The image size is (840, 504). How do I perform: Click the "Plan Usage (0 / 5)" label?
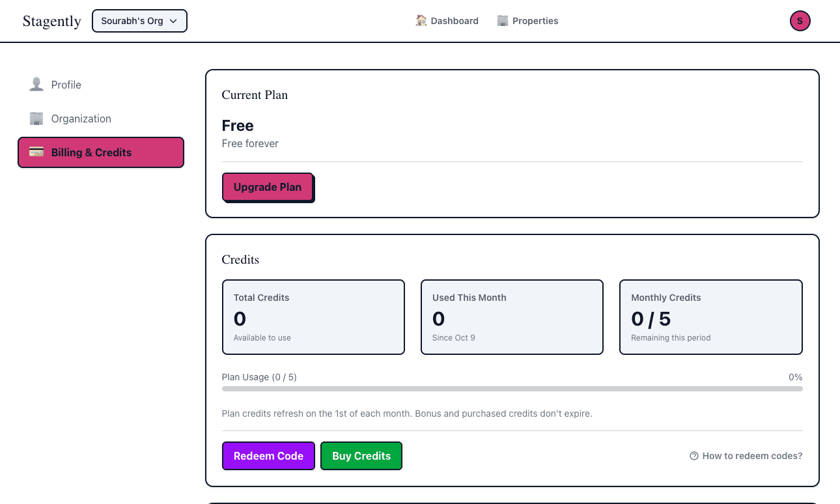[x=259, y=377]
